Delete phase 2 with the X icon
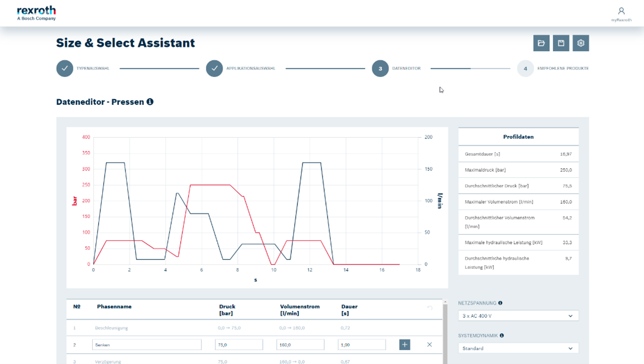Screen dimensions: 644x364 (429, 344)
